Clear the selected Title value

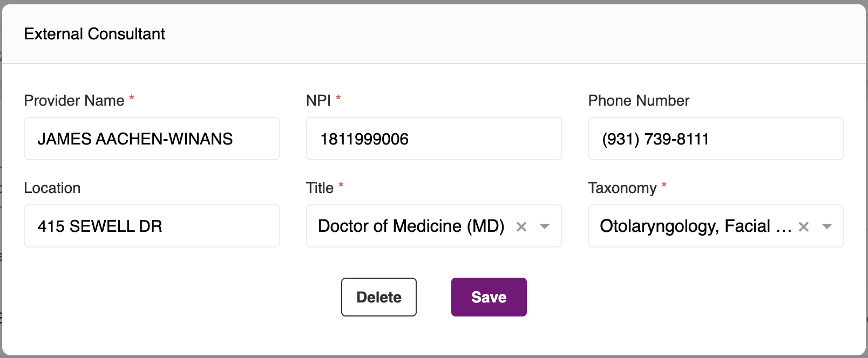(x=521, y=227)
